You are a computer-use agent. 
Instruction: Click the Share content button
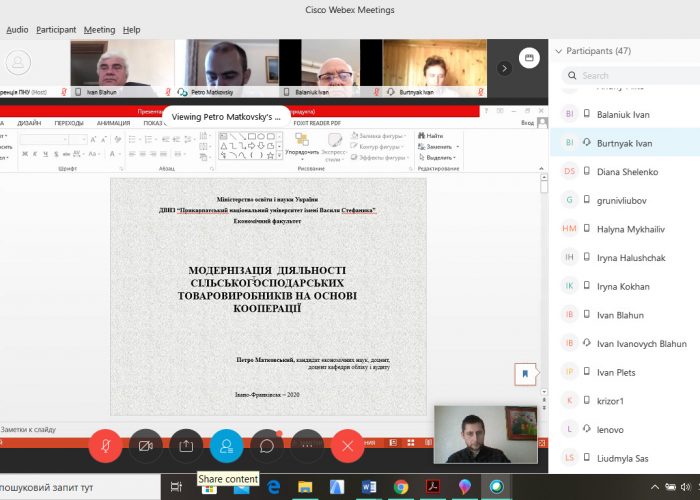point(186,445)
